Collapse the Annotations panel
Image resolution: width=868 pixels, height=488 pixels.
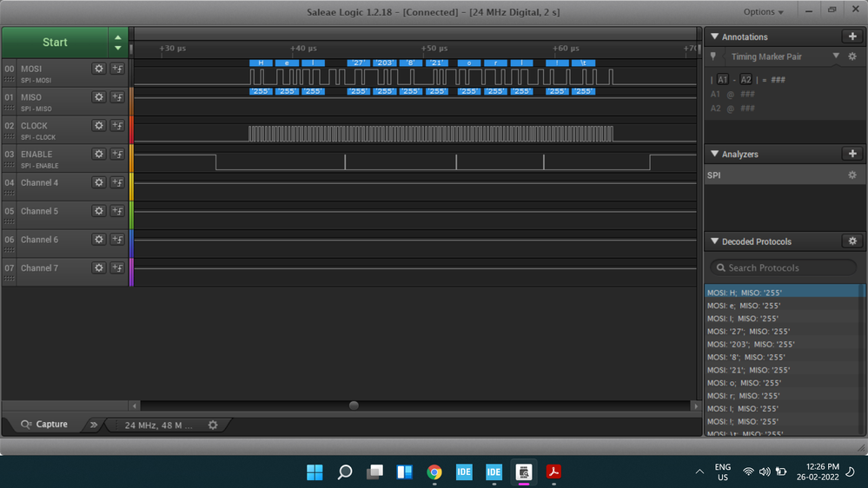715,36
